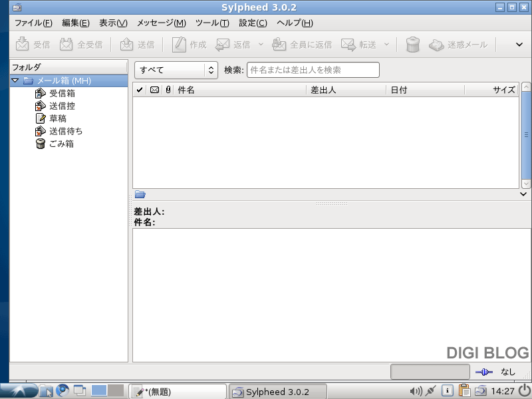532x399 pixels.
Task: Switch to *(無題) taskbar window
Action: coord(178,392)
